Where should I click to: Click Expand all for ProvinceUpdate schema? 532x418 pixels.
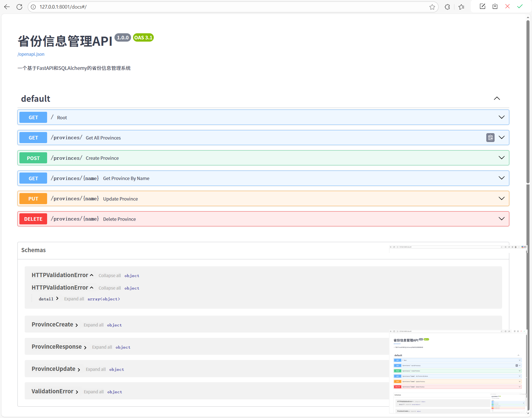tap(96, 369)
